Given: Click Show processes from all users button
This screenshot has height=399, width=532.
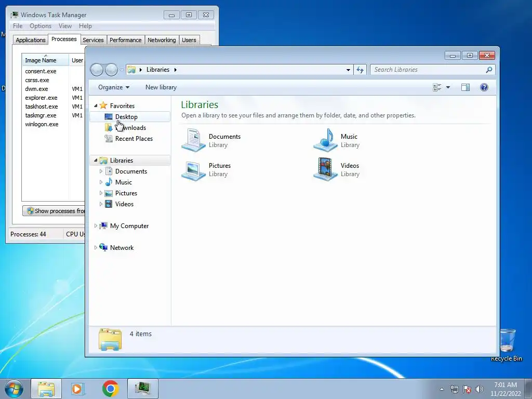Looking at the screenshot, I should pyautogui.click(x=54, y=211).
